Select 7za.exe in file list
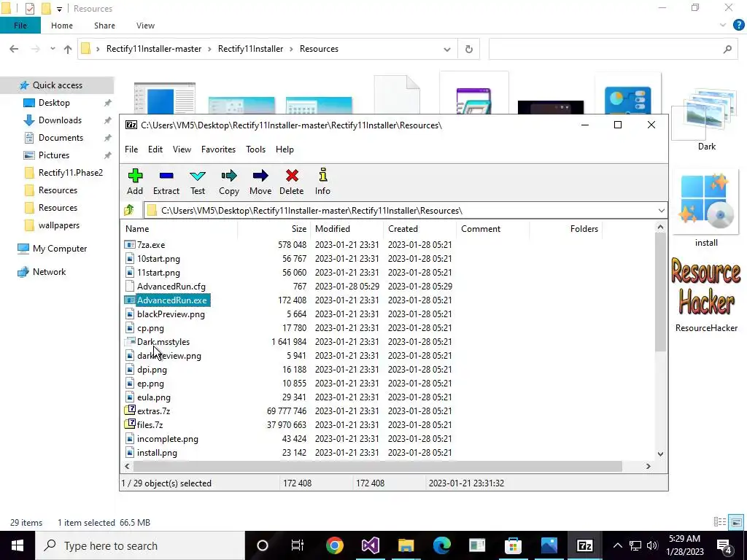The width and height of the screenshot is (747, 560). click(x=151, y=245)
